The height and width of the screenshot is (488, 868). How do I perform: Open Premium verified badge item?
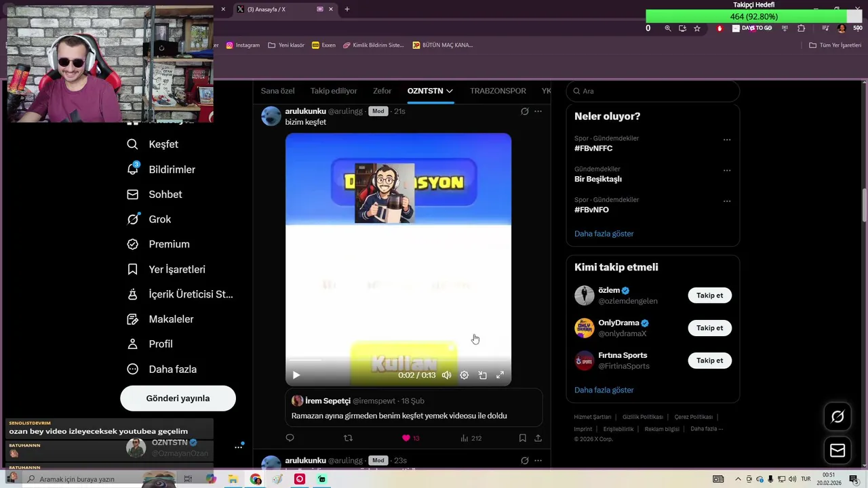coord(159,244)
